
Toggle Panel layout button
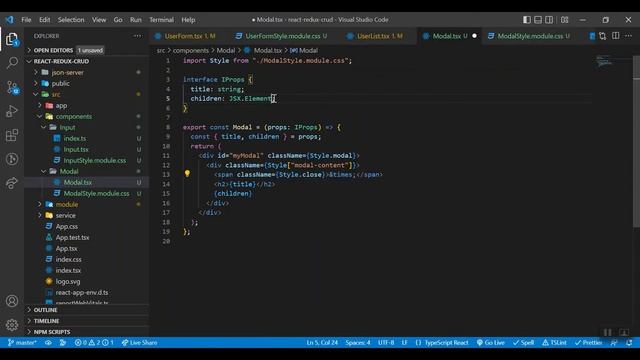pyautogui.click(x=538, y=20)
